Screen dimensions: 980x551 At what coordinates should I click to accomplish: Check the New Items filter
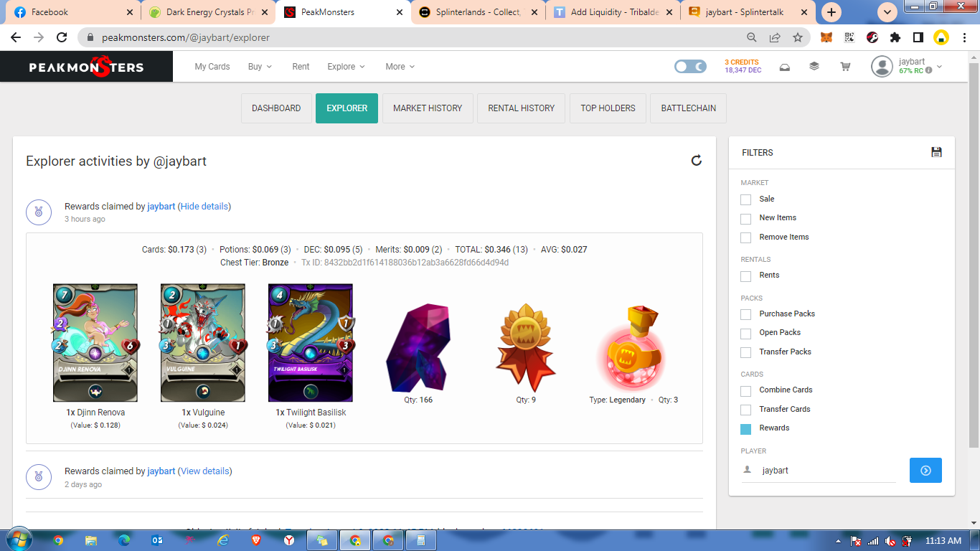[x=746, y=218]
